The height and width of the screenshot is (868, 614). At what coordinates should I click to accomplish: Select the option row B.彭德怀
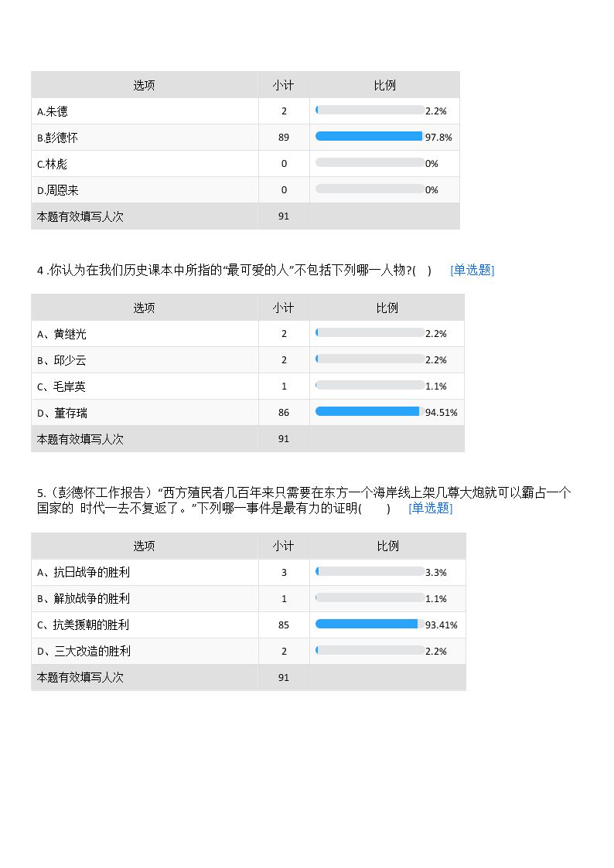tap(245, 138)
